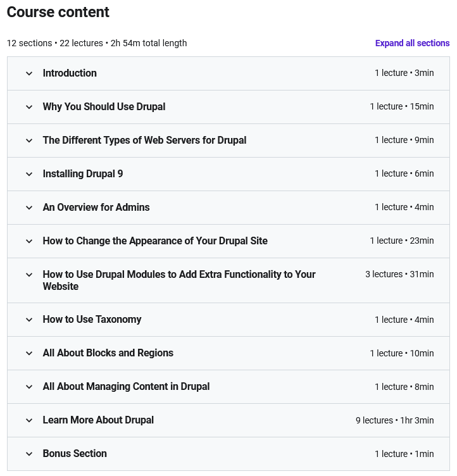Select Installing Drupal 9 section heading
457x476 pixels.
[82, 173]
